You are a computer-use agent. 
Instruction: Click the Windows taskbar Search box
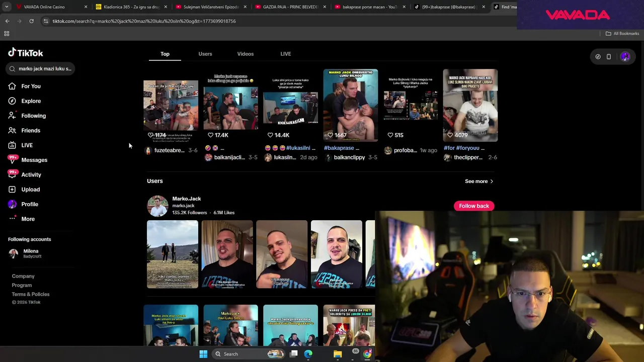pyautogui.click(x=249, y=354)
